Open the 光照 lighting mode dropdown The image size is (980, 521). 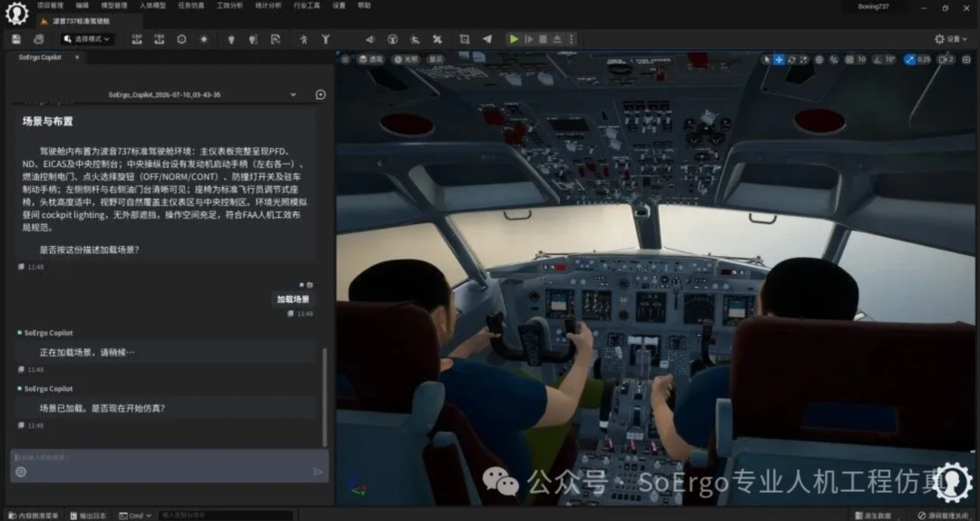tap(407, 59)
